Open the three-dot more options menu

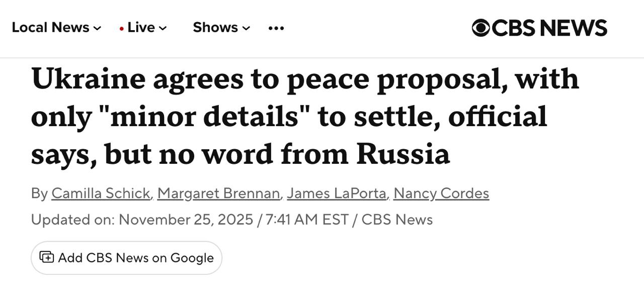[x=276, y=28]
